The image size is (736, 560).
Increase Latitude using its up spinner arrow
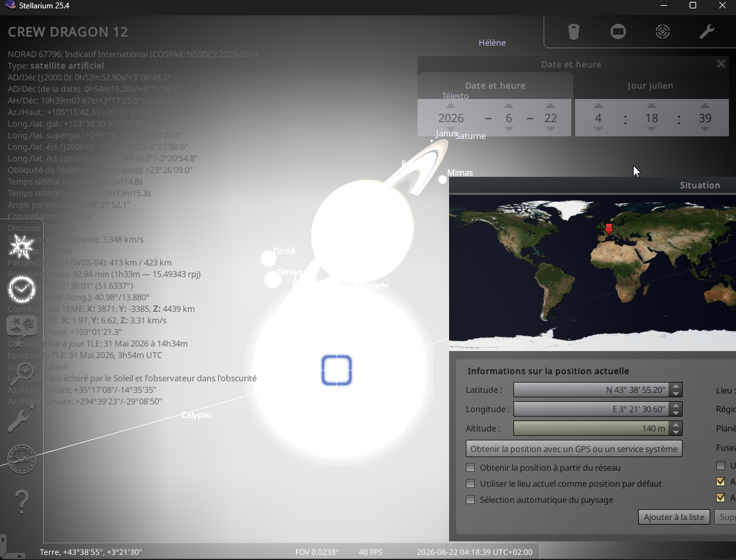point(676,386)
